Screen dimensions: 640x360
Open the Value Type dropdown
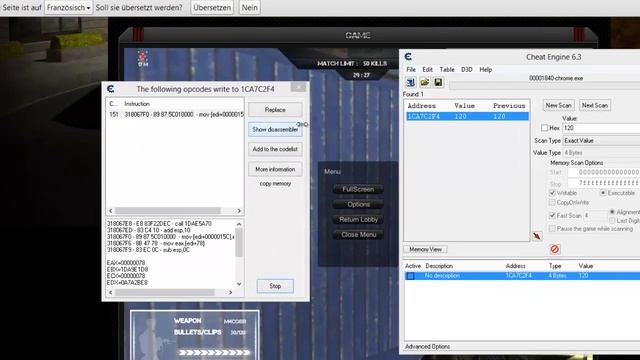click(x=601, y=153)
